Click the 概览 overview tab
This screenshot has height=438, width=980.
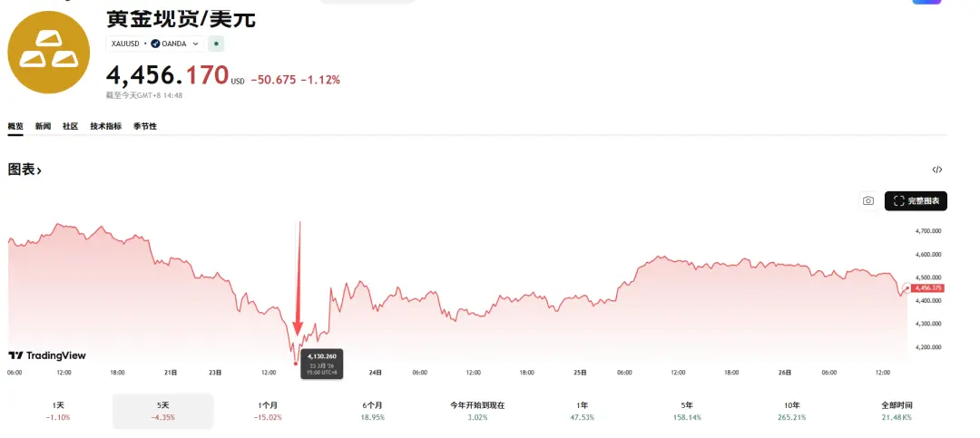point(15,126)
